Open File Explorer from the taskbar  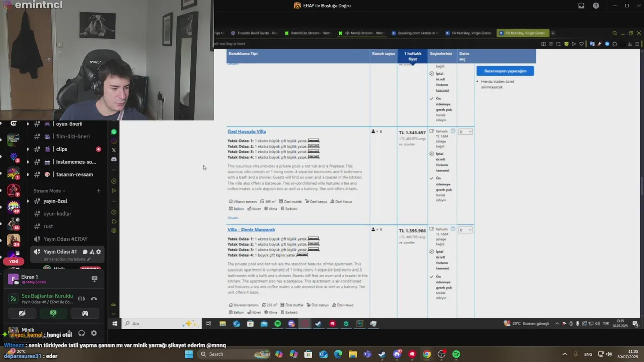tap(353, 354)
